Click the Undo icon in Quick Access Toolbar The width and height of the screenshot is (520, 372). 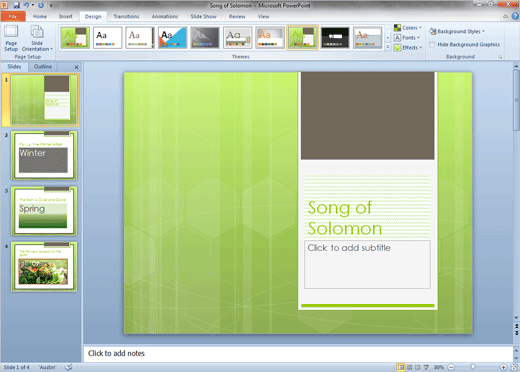[x=26, y=5]
